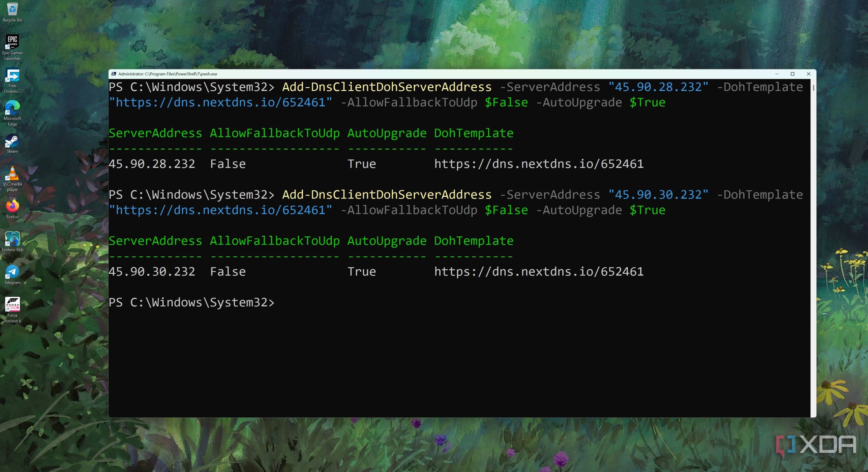Click the first '-AllowFallbackToUdp' parameter
The width and height of the screenshot is (868, 472).
(x=409, y=102)
